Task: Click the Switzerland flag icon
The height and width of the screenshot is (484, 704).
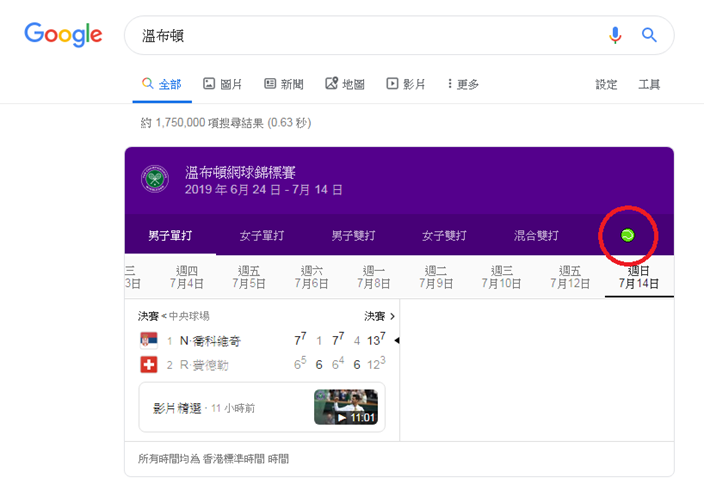Action: click(149, 365)
